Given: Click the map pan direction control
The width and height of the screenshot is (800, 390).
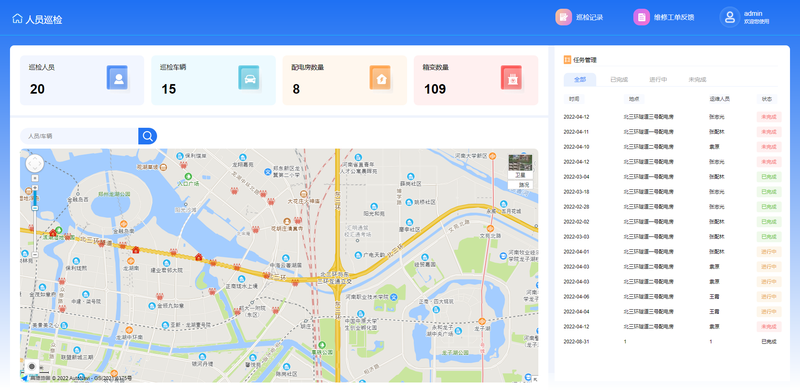Looking at the screenshot, I should (35, 163).
